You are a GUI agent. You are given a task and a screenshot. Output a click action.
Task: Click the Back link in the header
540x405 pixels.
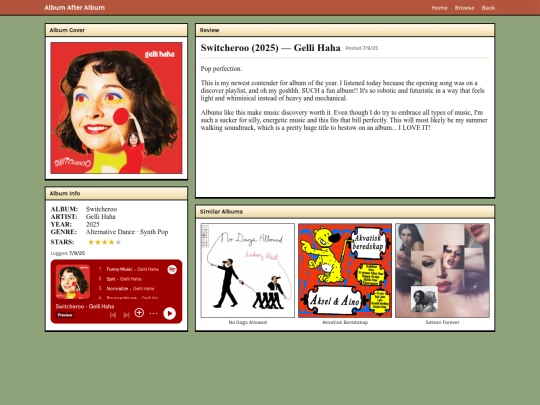coord(488,8)
